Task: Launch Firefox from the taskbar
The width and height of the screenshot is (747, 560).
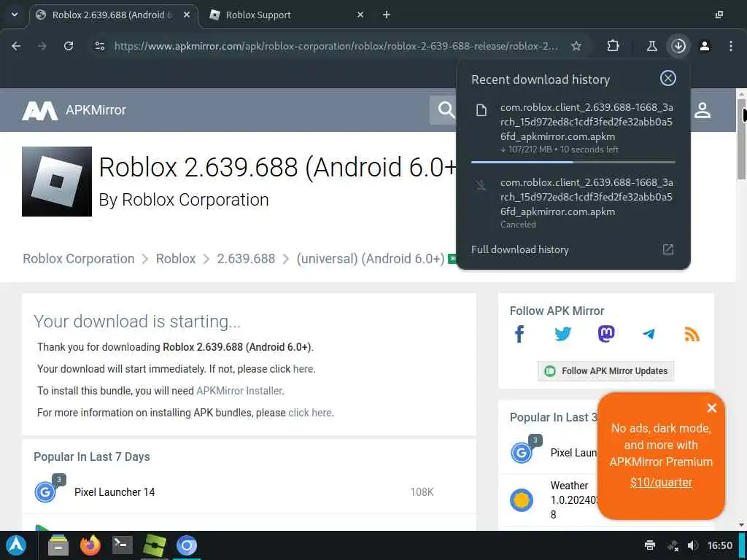Action: click(90, 545)
